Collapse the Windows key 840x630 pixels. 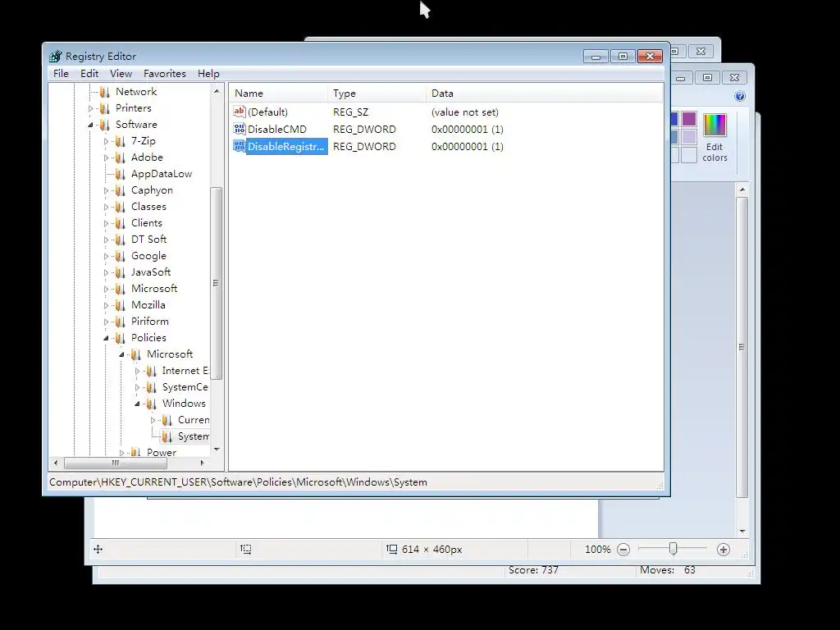tap(137, 404)
